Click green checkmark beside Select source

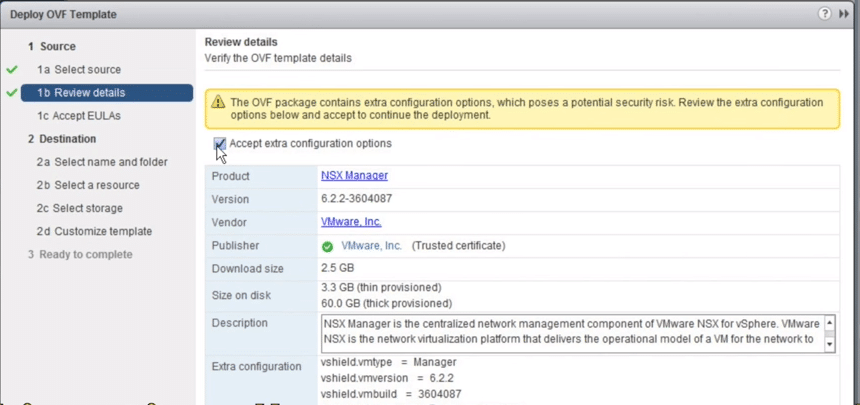tap(12, 70)
